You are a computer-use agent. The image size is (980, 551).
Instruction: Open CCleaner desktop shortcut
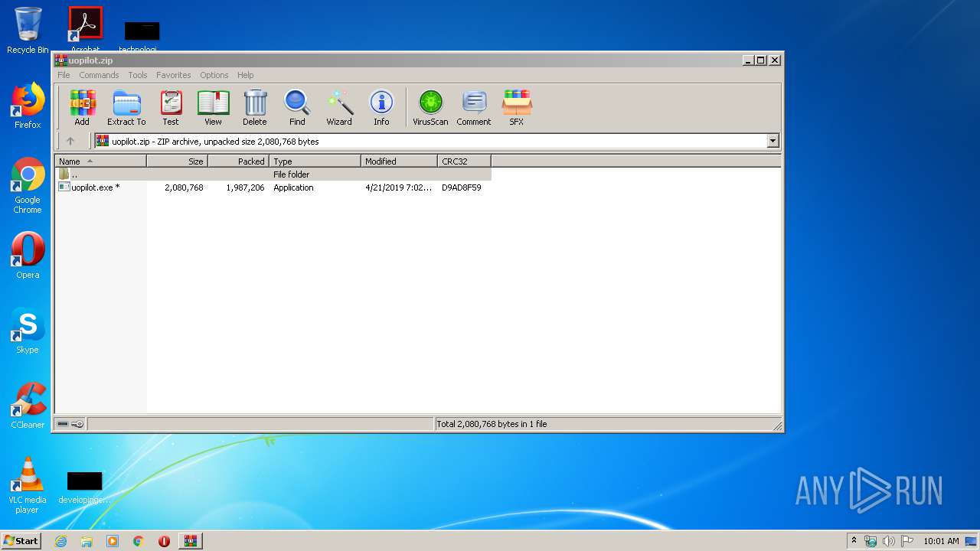tap(28, 406)
